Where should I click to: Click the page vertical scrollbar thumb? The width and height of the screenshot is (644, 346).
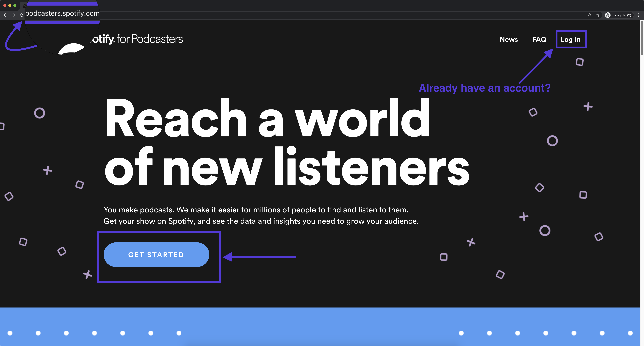(x=642, y=38)
